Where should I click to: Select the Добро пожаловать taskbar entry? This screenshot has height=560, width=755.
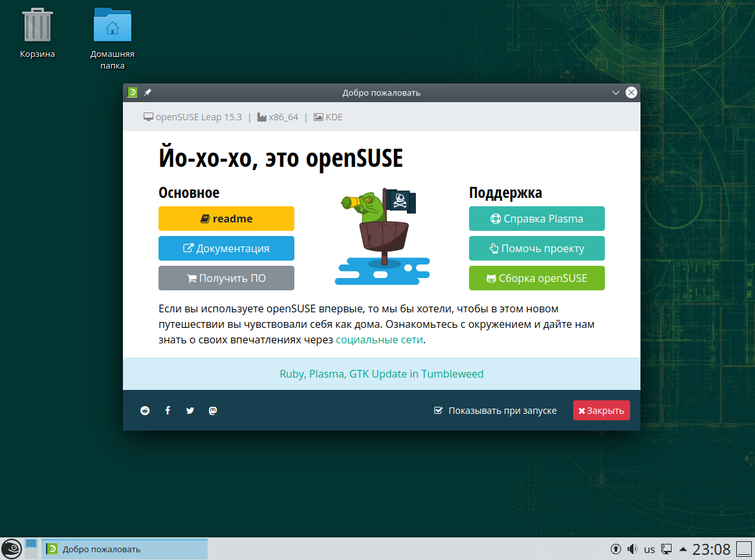click(125, 549)
